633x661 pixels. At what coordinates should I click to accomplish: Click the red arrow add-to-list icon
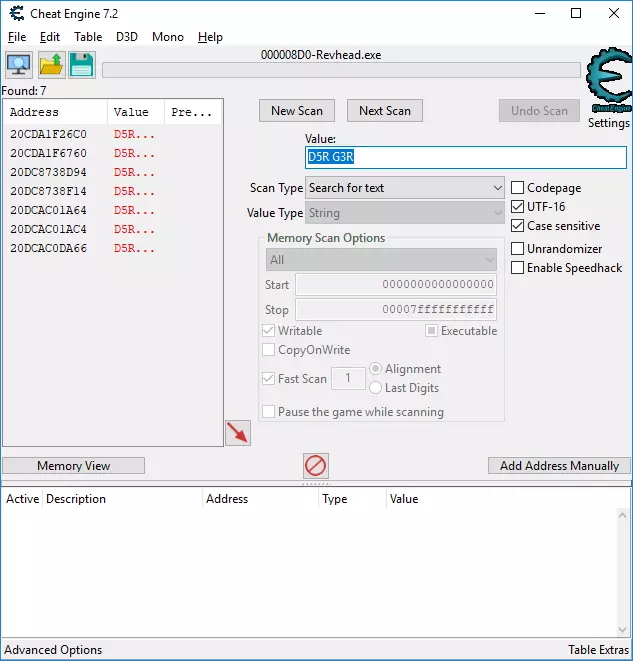pyautogui.click(x=238, y=433)
